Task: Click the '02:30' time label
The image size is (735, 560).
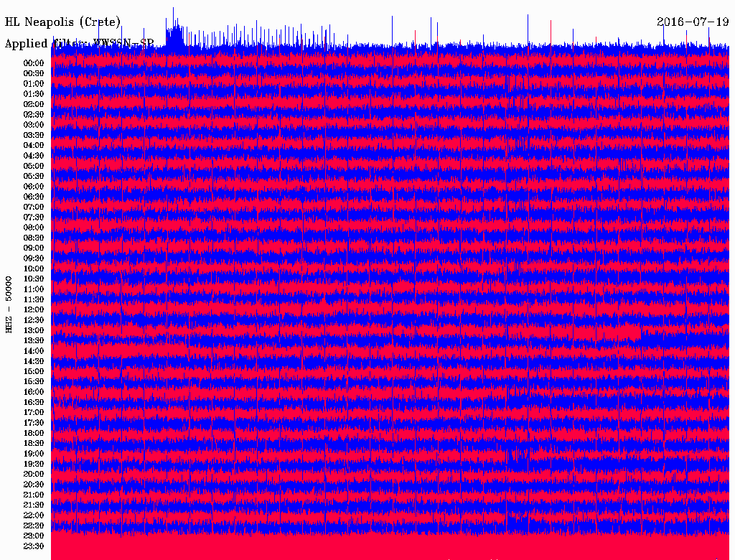Action: click(34, 114)
